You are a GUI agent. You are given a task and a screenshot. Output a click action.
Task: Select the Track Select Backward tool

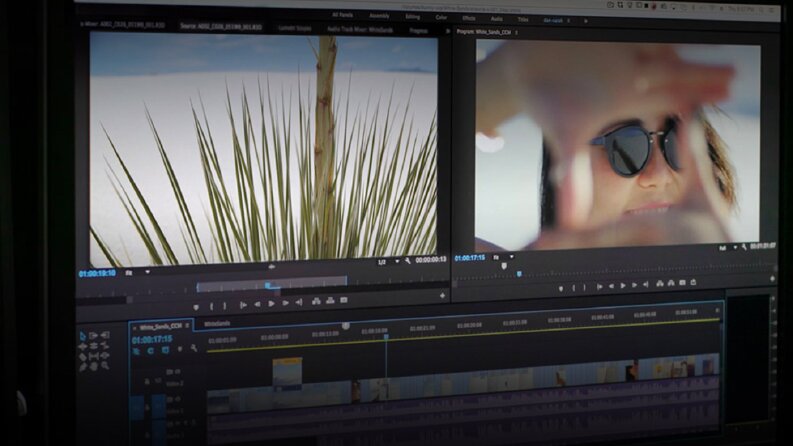(105, 335)
